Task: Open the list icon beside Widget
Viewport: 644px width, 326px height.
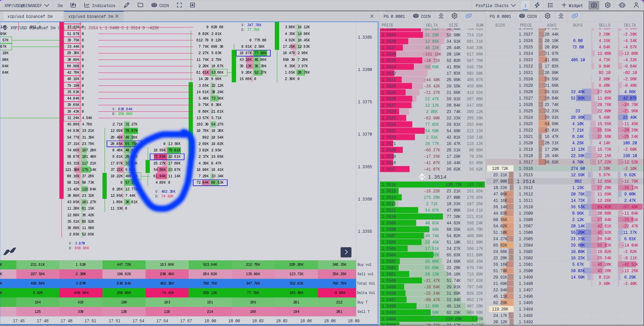Action: (x=550, y=5)
